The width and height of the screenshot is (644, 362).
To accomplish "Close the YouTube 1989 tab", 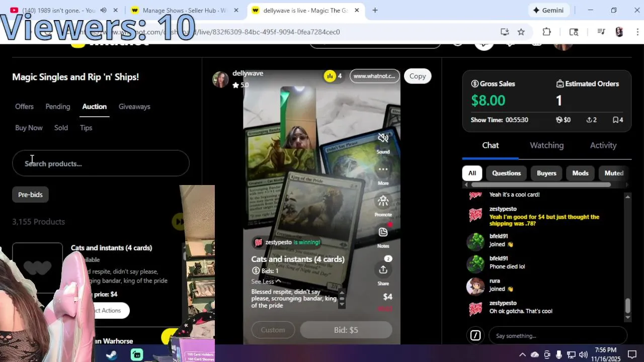I will (x=116, y=10).
